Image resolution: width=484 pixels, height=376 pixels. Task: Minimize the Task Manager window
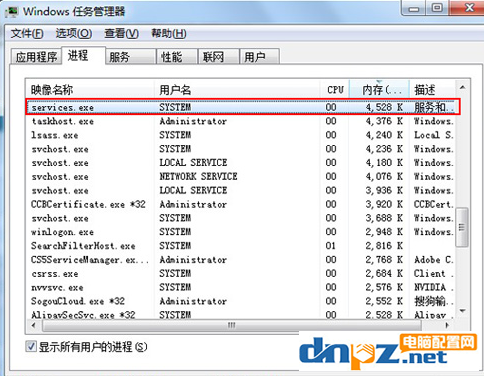pyautogui.click(x=414, y=9)
